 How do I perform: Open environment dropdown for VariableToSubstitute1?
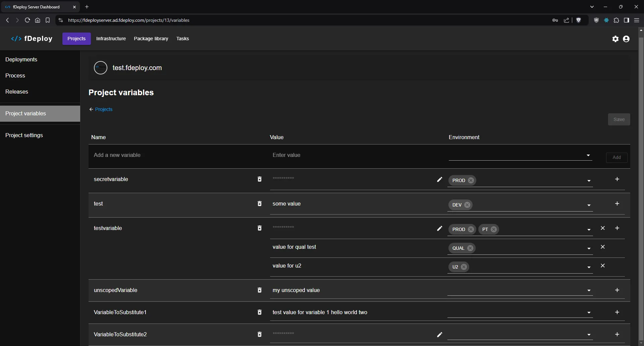coord(589,312)
